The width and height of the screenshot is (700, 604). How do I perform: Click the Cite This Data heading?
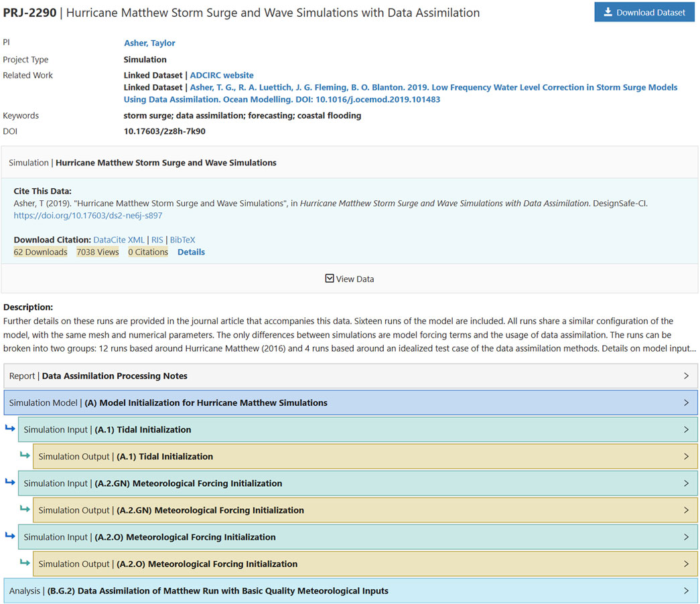(x=42, y=191)
